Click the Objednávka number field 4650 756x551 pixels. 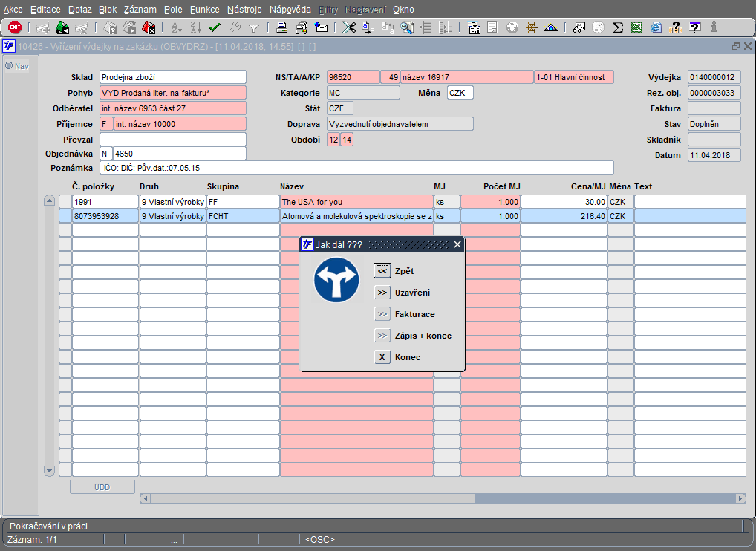(x=180, y=154)
